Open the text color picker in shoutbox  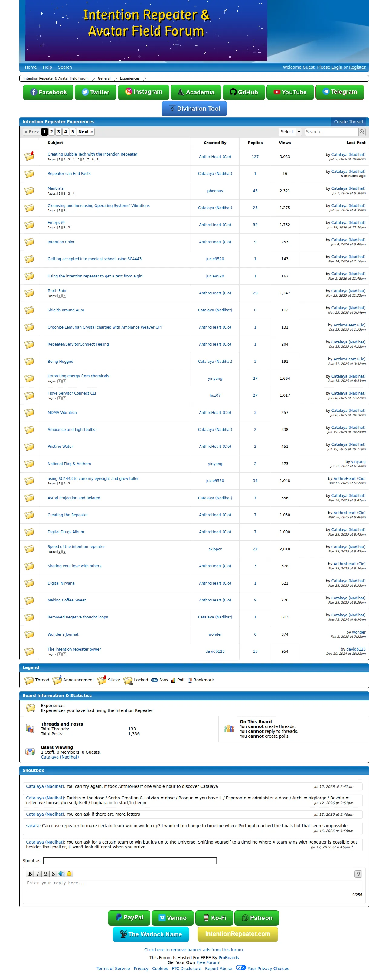61,873
